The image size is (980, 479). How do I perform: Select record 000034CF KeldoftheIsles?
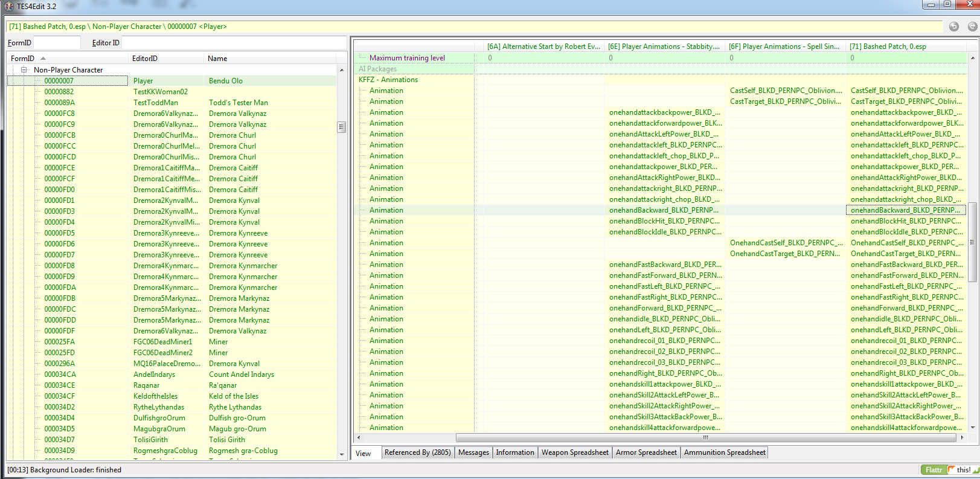171,396
